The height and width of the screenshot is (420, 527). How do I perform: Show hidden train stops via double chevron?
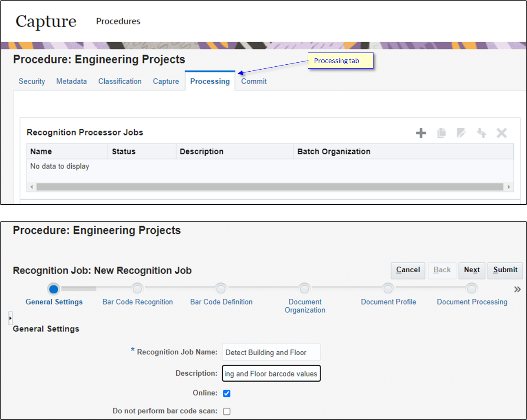tap(517, 289)
